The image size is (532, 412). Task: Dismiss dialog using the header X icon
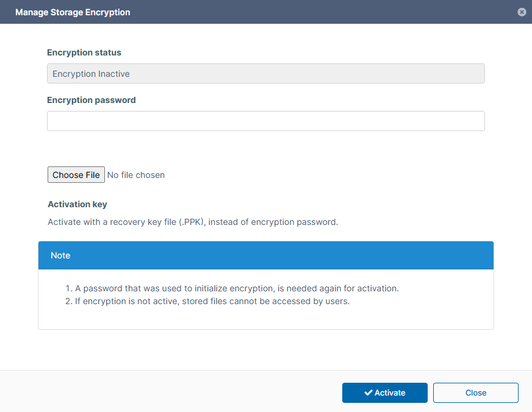click(x=522, y=12)
